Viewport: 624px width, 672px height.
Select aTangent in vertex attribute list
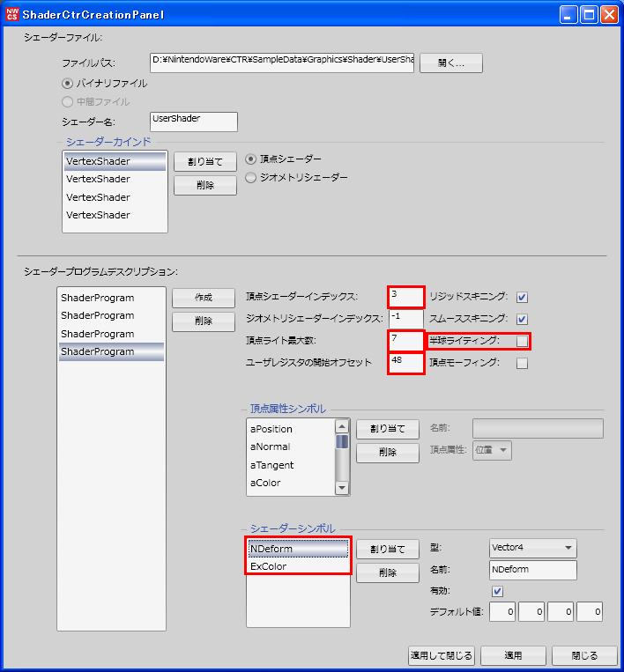click(272, 465)
